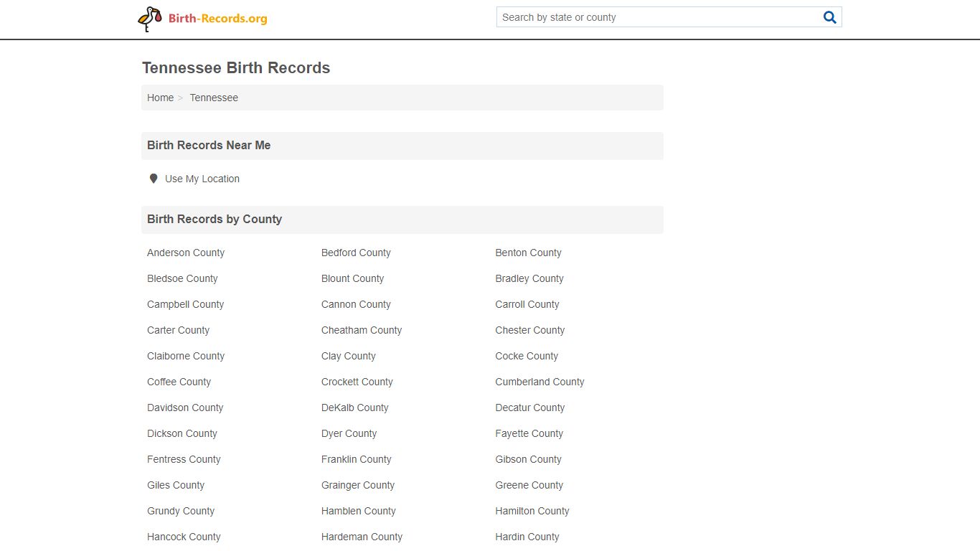
Task: Open Hardin County birth records
Action: tap(527, 537)
